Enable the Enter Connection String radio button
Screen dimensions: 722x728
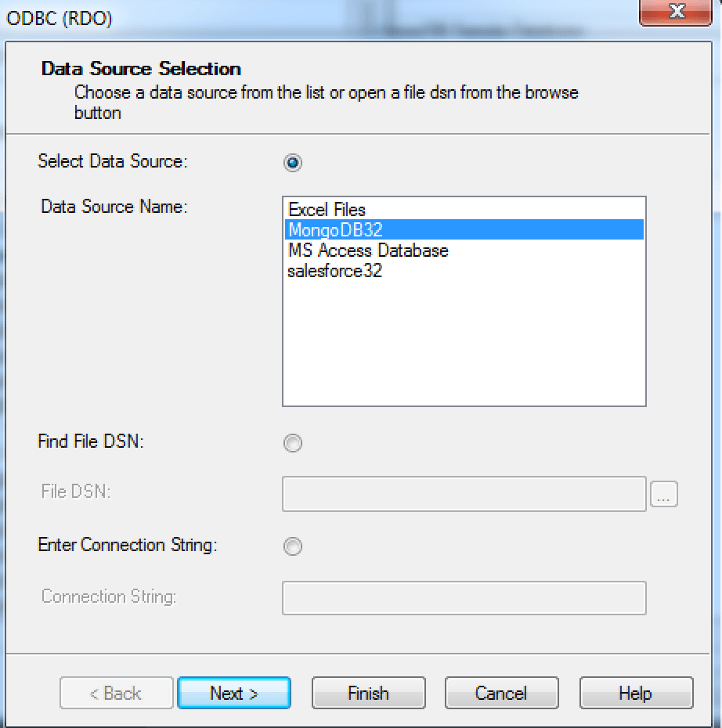tap(292, 546)
